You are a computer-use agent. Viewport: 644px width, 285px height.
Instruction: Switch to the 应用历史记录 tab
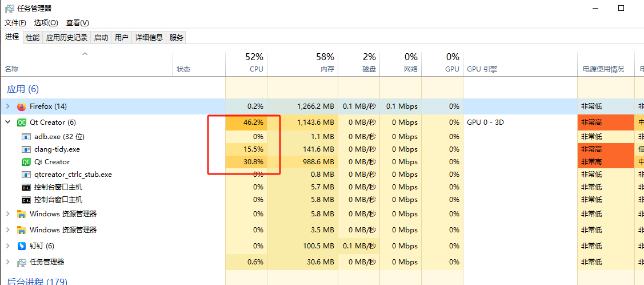(66, 37)
